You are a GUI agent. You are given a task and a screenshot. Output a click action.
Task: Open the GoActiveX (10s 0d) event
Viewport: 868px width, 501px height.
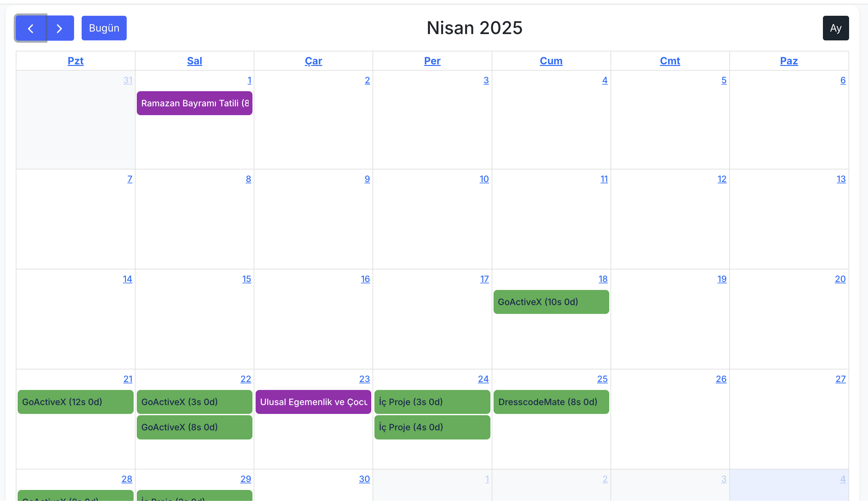tap(551, 302)
